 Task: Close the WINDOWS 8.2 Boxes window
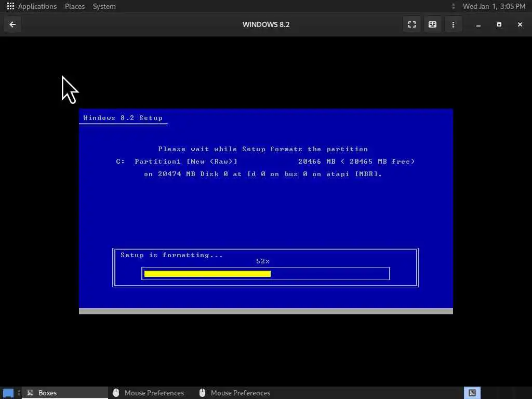coord(520,25)
